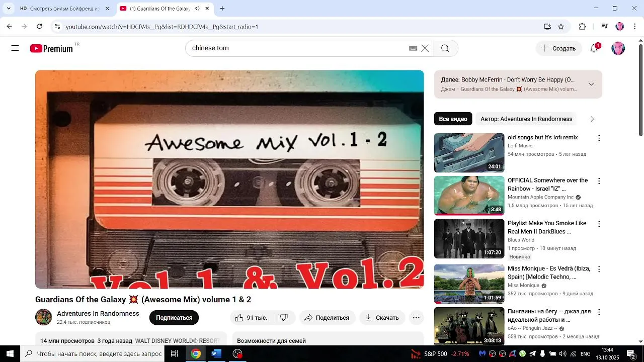
Task: Open options for 'old songs but it's lofi remix'
Action: click(599, 138)
